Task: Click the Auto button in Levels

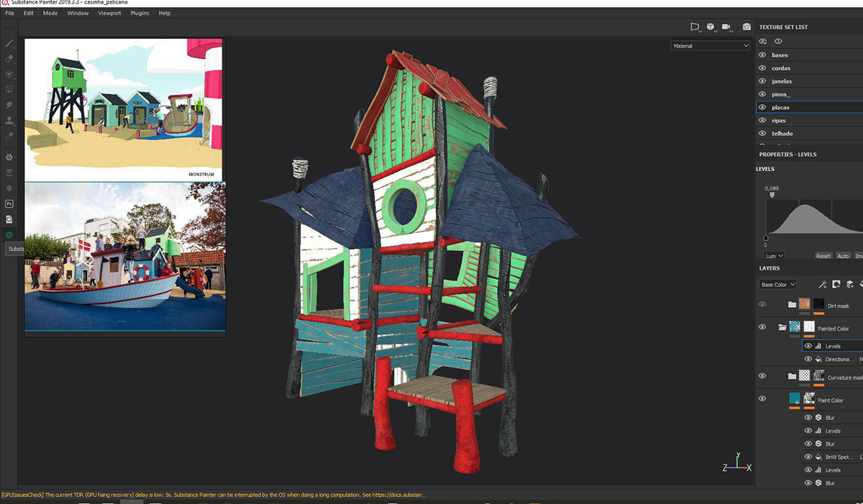Action: point(843,256)
